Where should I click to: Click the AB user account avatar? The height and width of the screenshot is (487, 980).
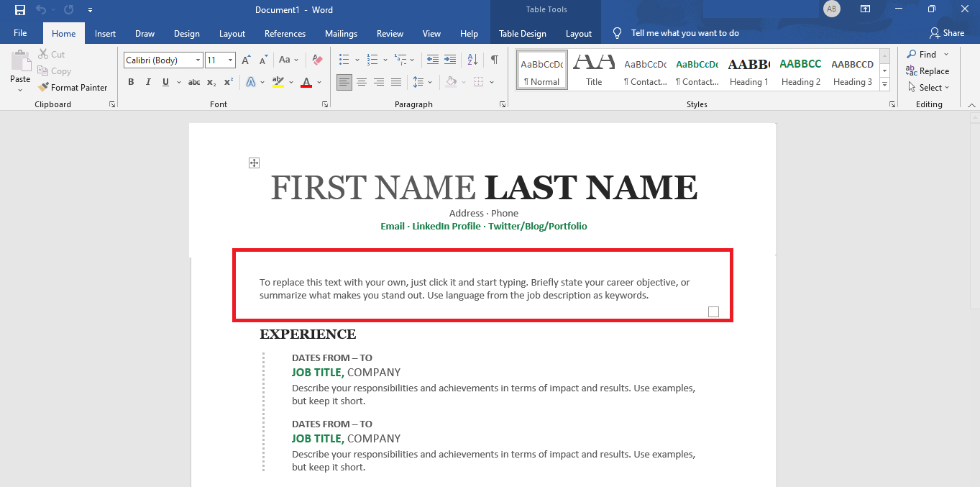tap(832, 9)
